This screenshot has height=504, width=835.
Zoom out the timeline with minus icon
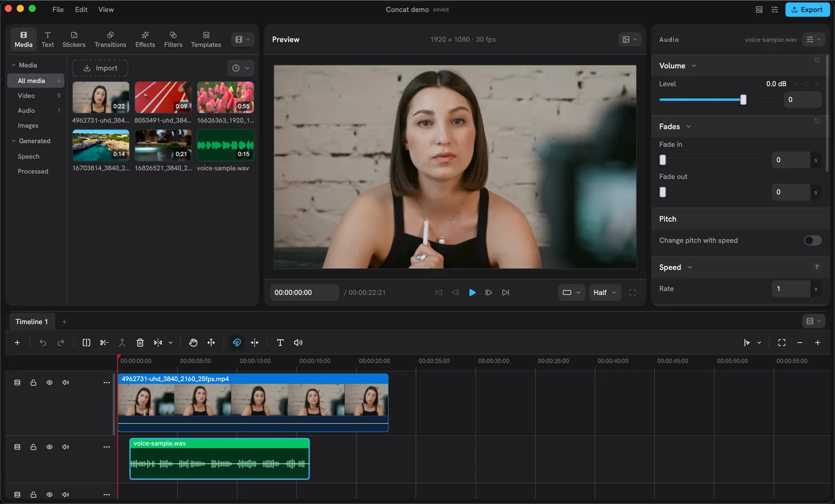coord(800,343)
